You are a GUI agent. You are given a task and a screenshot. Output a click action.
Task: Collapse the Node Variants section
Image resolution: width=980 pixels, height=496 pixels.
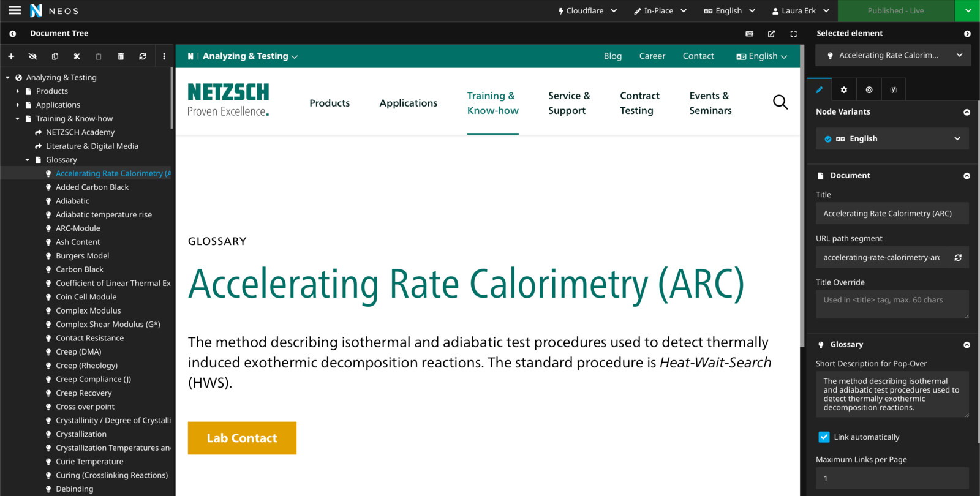[x=967, y=112]
